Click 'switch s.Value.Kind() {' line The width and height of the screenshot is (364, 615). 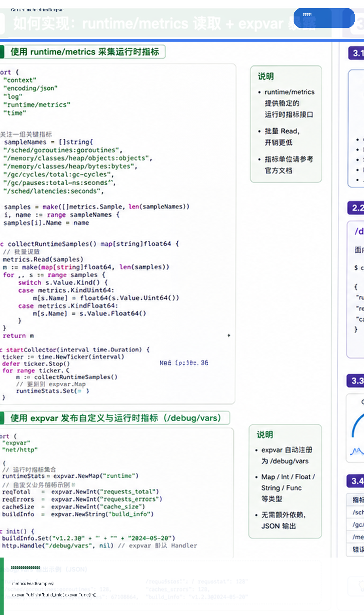coord(63,282)
